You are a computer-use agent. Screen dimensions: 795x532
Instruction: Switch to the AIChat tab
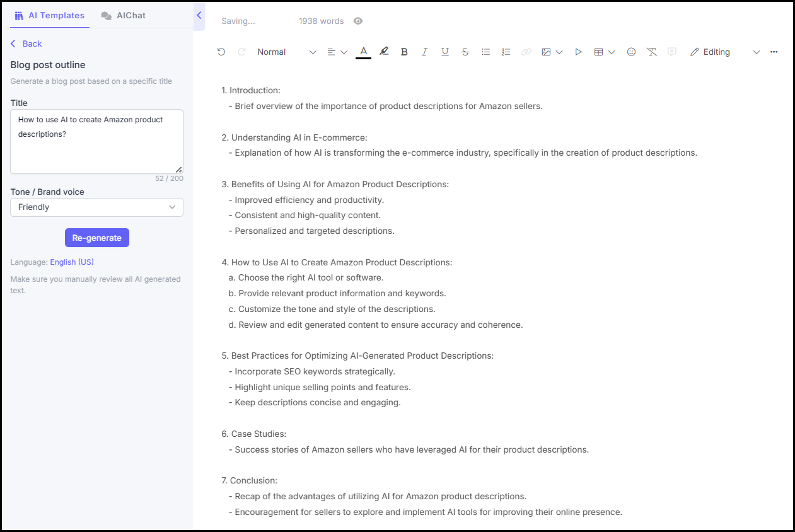124,15
